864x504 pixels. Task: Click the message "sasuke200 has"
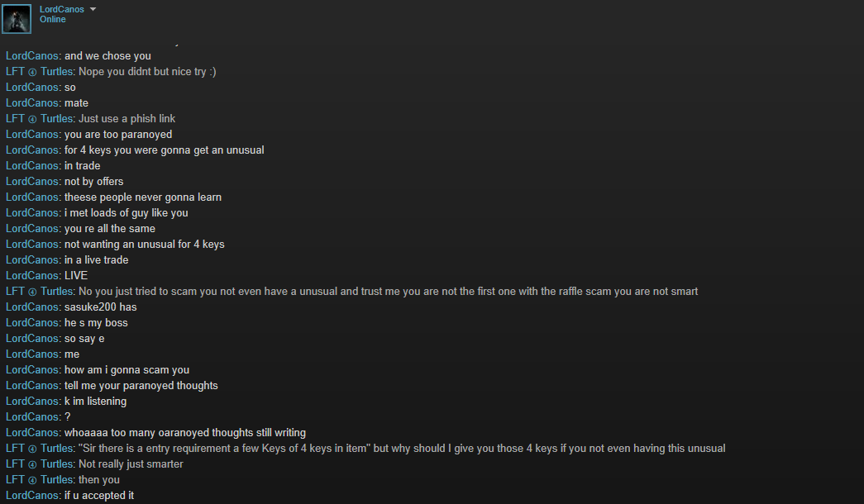100,307
